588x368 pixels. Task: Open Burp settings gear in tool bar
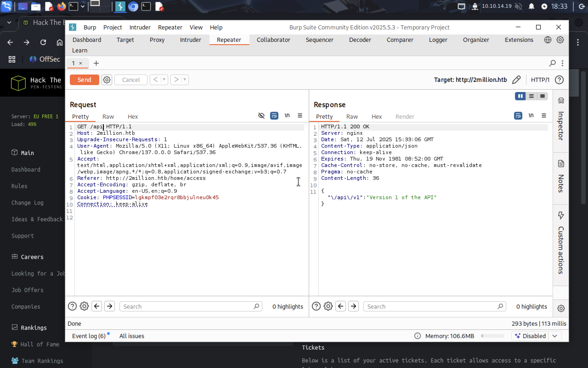point(560,40)
